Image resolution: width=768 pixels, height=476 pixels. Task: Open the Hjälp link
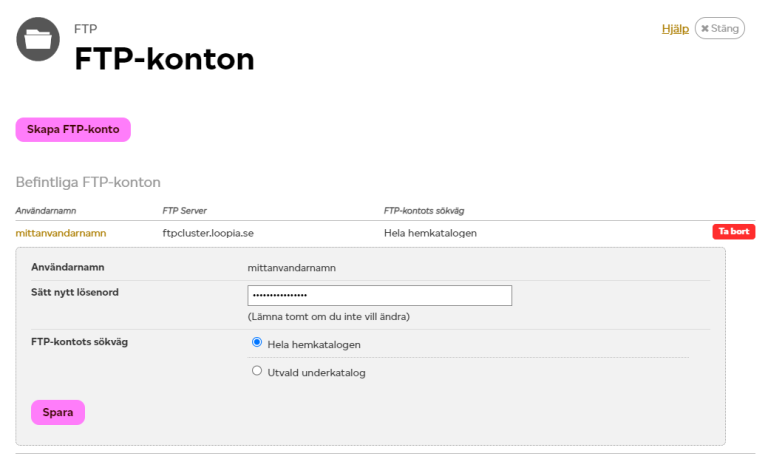[675, 29]
